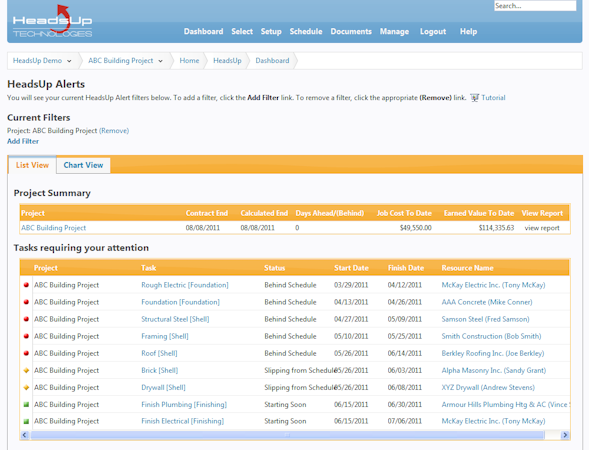
Task: Open the Finish Plumbing [Finishing] task
Action: [x=184, y=405]
